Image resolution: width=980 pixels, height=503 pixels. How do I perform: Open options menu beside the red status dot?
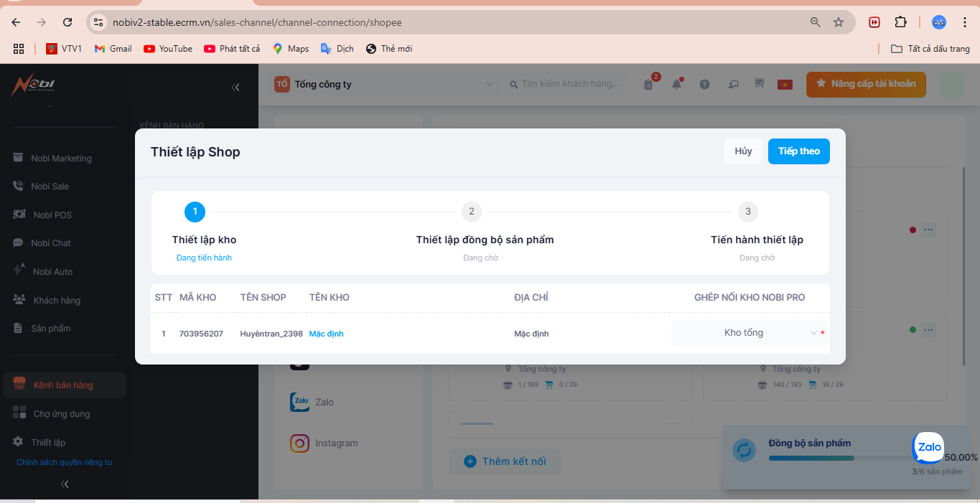pyautogui.click(x=929, y=230)
